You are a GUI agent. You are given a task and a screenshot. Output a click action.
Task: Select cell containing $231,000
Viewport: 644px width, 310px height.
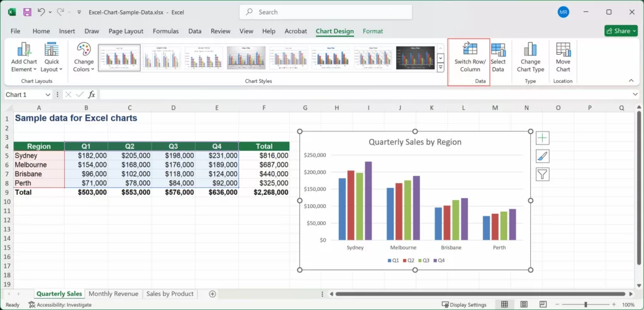coord(217,155)
